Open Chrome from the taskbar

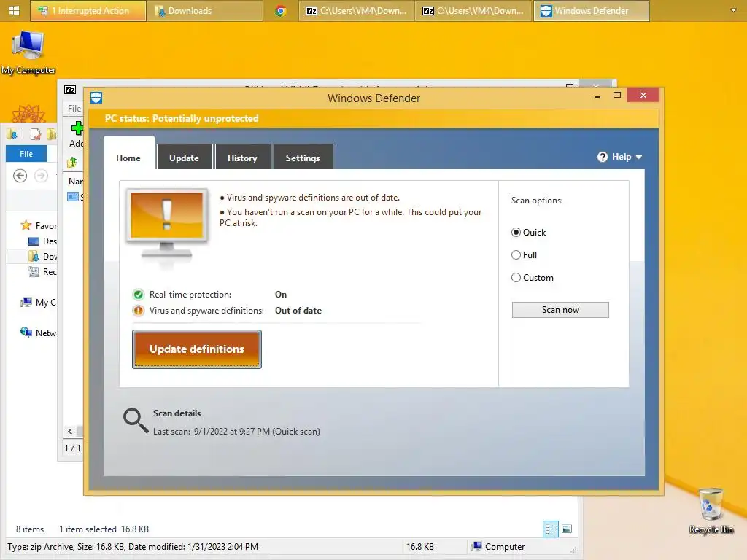(281, 10)
